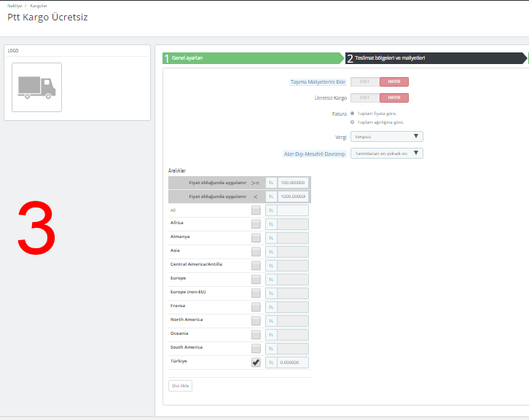Click the Türkiye price field 0.000000
The image size is (529, 420).
pyautogui.click(x=293, y=362)
